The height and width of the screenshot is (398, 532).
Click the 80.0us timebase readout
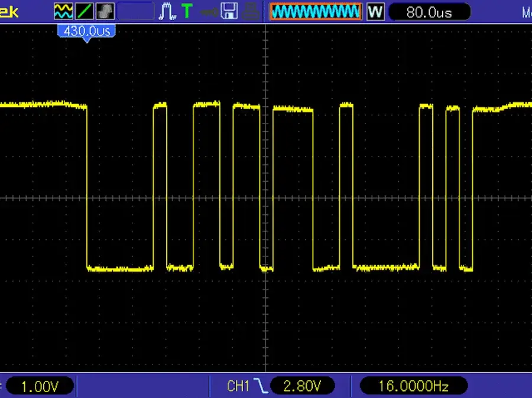coord(429,12)
